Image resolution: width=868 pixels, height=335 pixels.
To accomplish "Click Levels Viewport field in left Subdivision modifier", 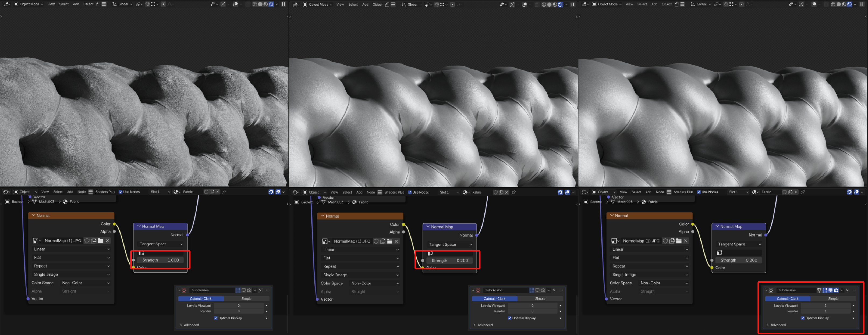I will pos(239,306).
